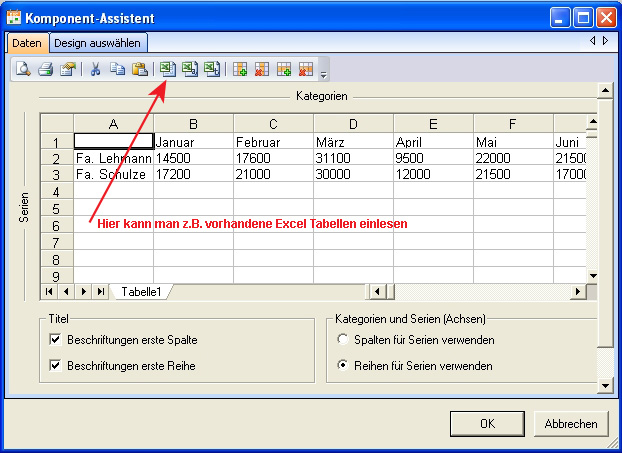Select 'Spalten für Serien verwenden' radio option
The width and height of the screenshot is (622, 453).
[344, 340]
